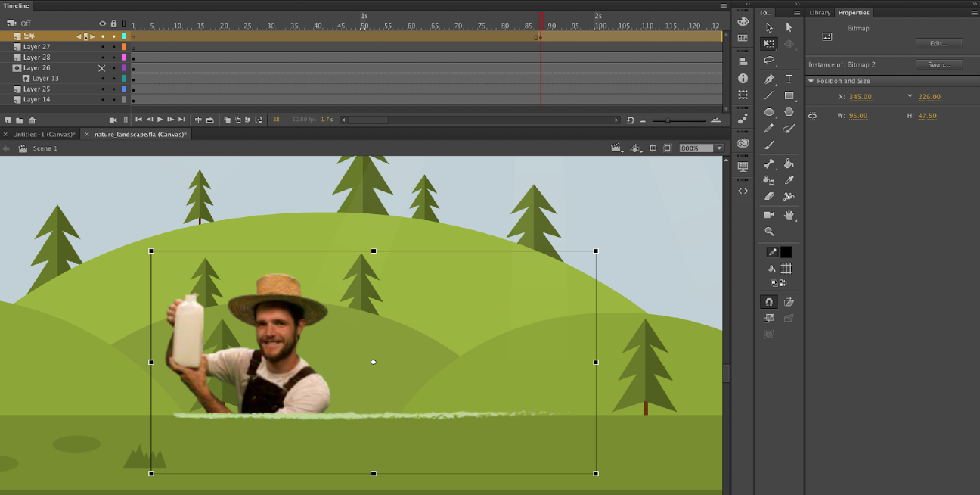
Task: Select the PolyStar polygon tool
Action: click(789, 112)
